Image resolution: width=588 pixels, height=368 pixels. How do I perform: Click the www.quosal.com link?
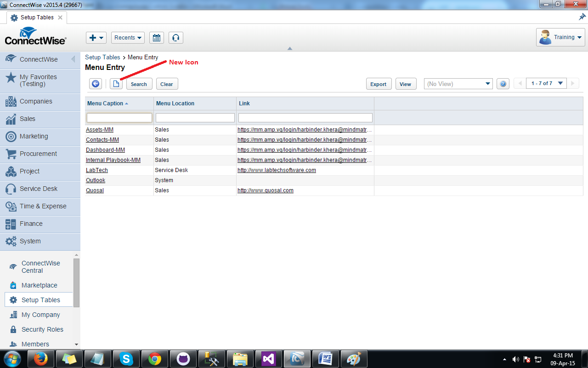tap(266, 190)
